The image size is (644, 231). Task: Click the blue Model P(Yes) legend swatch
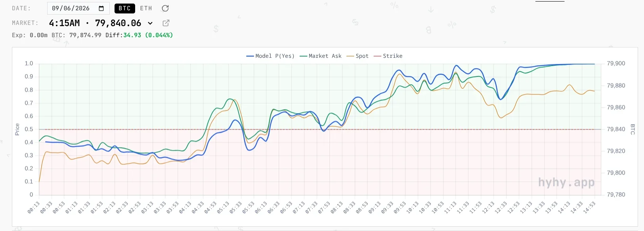pyautogui.click(x=250, y=56)
